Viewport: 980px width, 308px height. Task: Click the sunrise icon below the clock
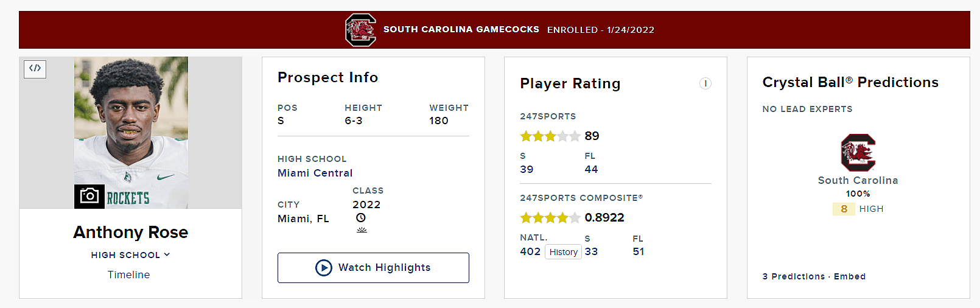[x=362, y=229]
